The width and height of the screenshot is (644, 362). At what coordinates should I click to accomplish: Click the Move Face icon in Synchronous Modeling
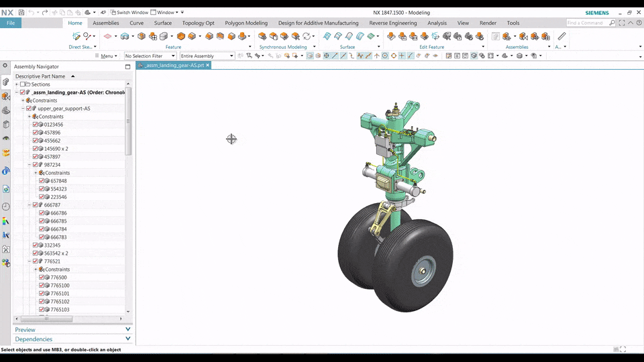(262, 36)
